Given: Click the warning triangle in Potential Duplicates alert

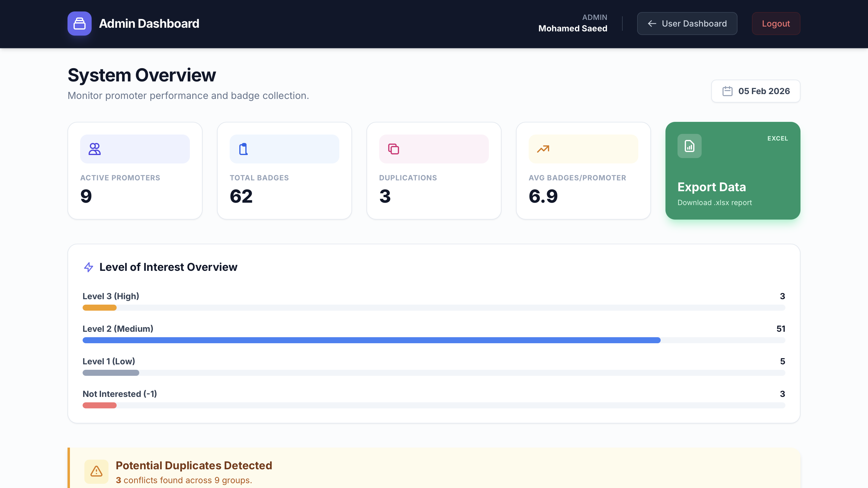Looking at the screenshot, I should (x=96, y=471).
